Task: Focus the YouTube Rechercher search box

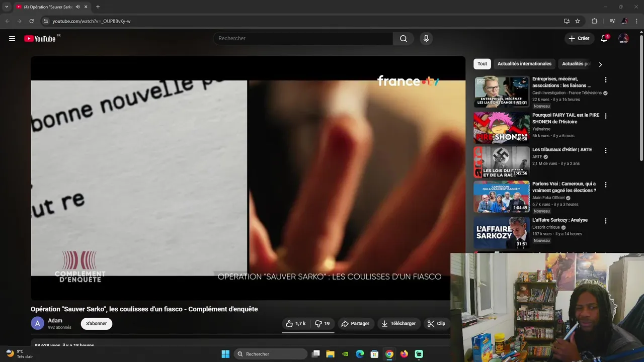Action: (x=303, y=39)
